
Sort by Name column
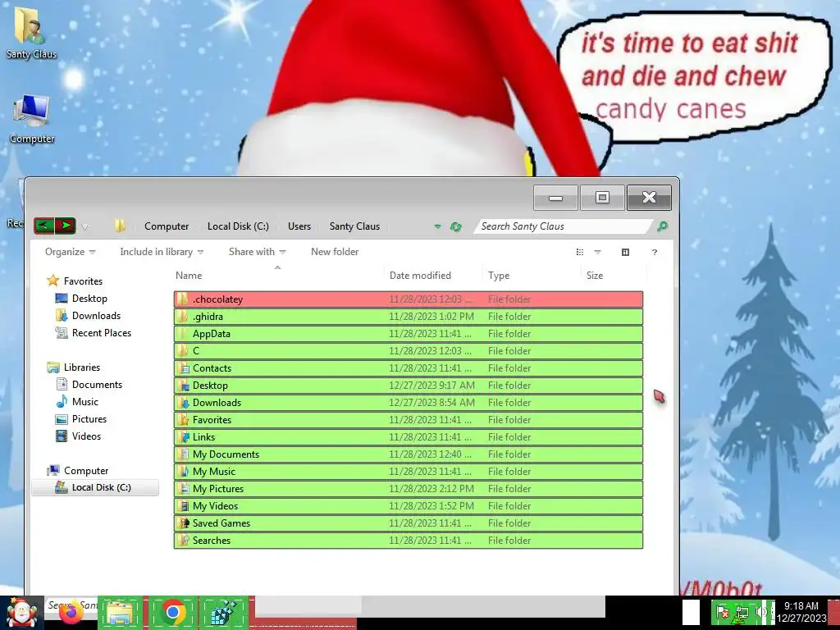coord(189,276)
